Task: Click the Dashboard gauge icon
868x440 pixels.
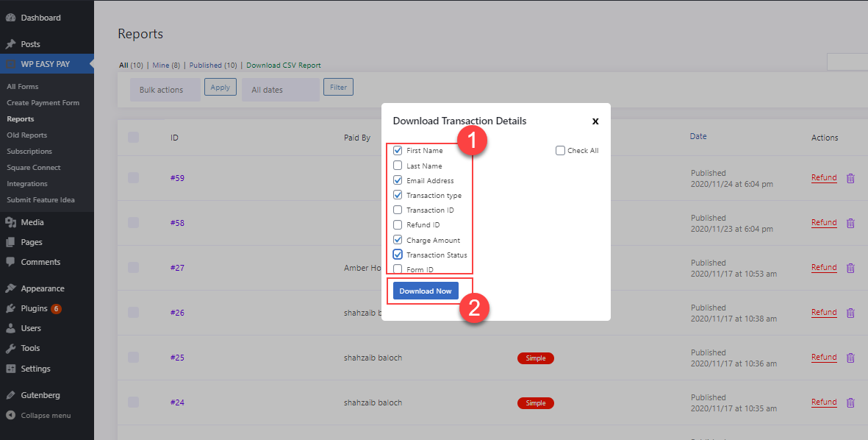Action: point(10,17)
